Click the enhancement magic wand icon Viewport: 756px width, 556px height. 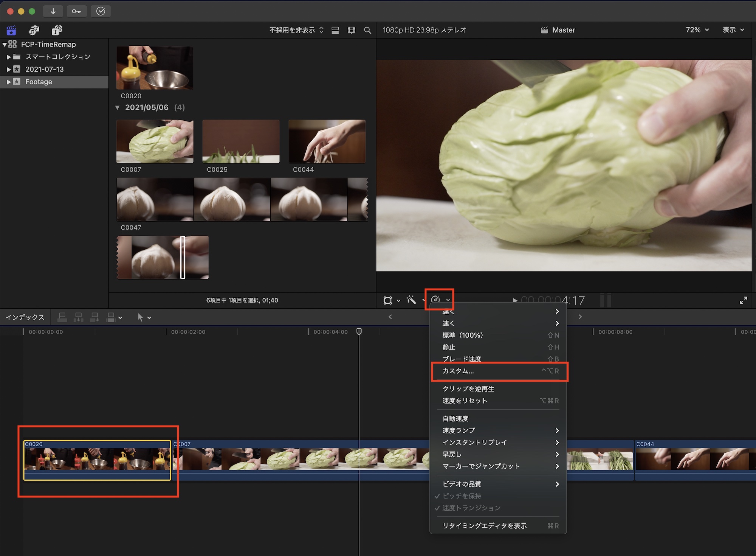click(411, 300)
